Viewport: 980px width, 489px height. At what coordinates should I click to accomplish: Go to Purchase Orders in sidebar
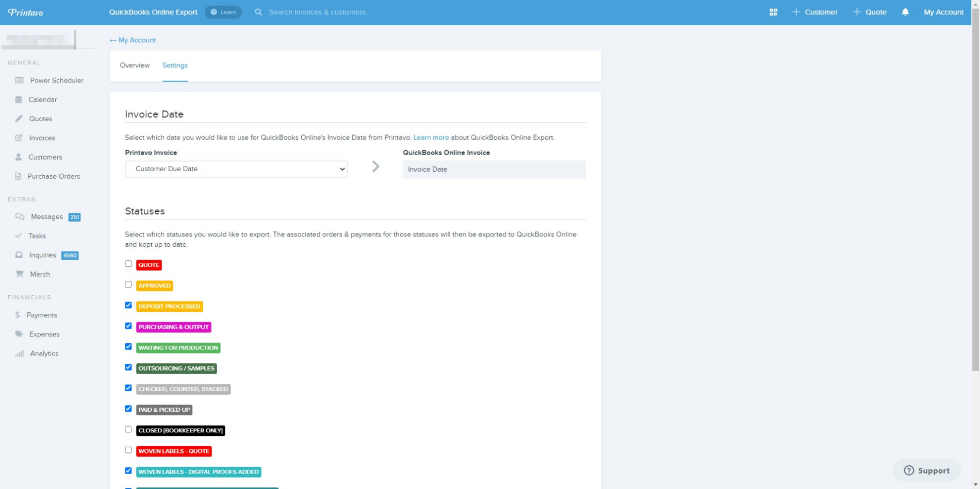point(54,176)
